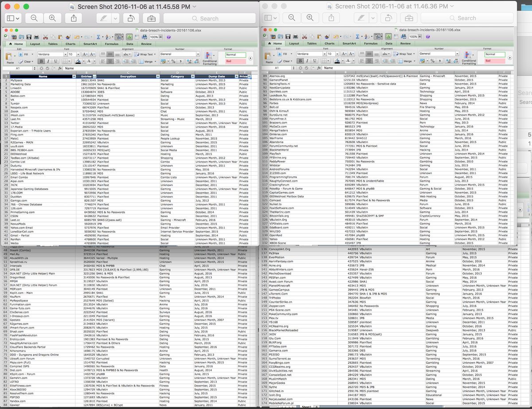
Task: Click Print icon in the 11.46.36 window's Excel toolbar
Action: [x=295, y=37]
